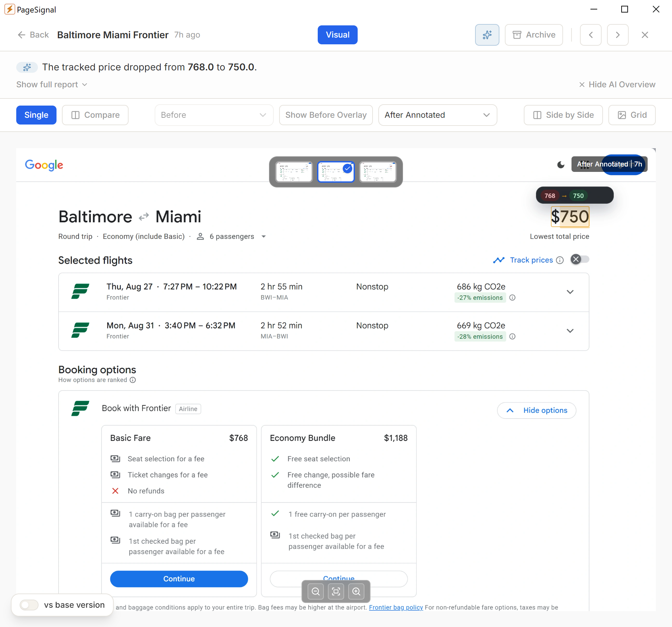Click the Baltimore Miami round trip swap arrows

click(143, 217)
